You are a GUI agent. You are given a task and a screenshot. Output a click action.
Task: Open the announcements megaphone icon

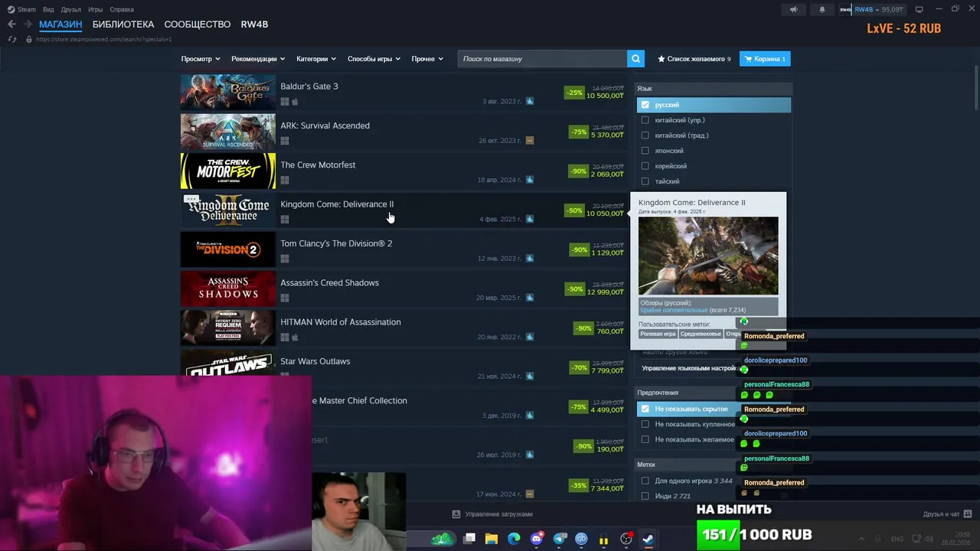pos(794,9)
